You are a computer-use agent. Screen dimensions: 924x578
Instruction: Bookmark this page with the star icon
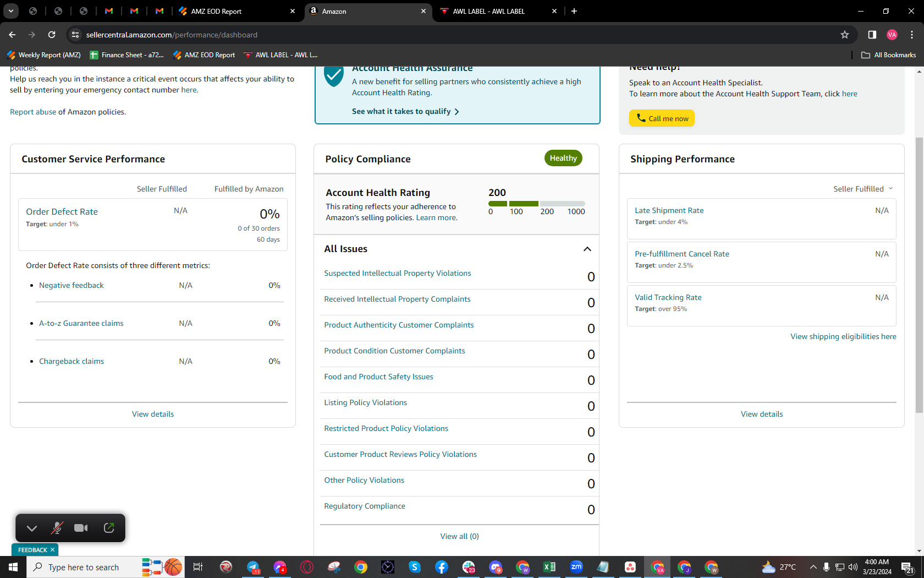845,35
